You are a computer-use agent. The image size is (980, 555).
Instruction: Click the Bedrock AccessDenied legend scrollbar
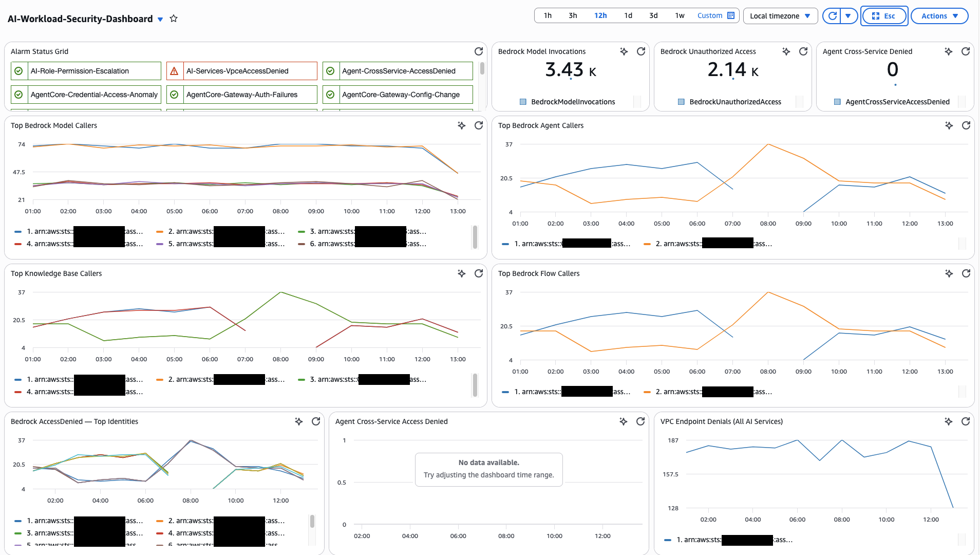[x=312, y=522]
